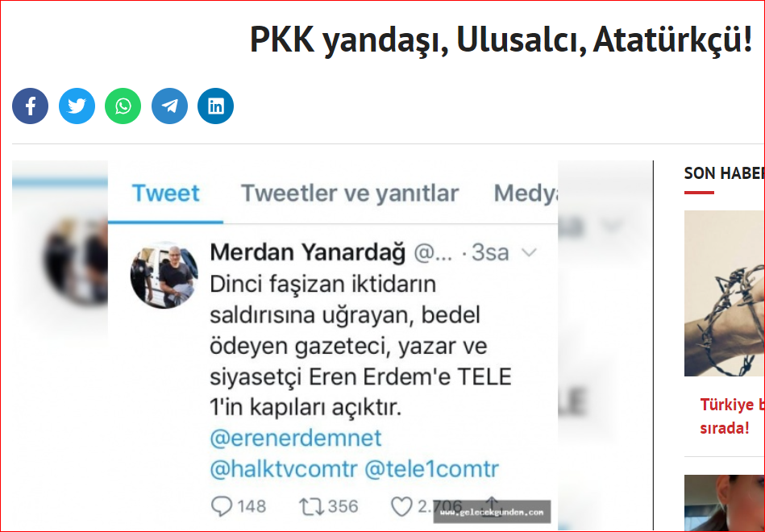Open the @erenerdemnet mention link
The image size is (765, 532).
[296, 438]
